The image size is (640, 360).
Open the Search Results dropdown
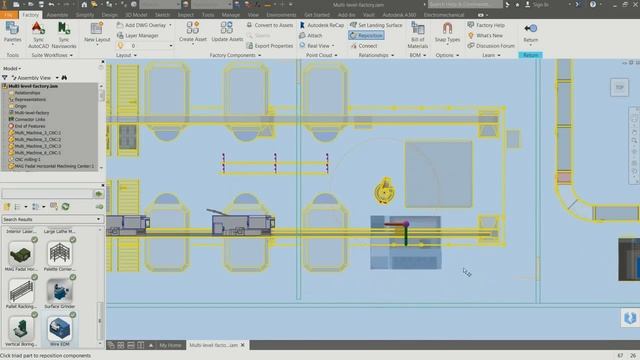(52, 219)
